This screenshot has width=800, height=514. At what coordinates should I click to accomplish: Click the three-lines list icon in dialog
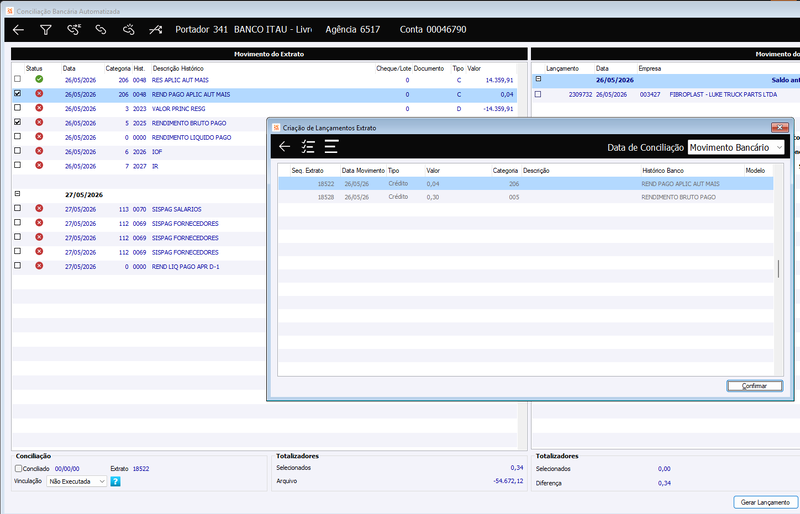click(x=331, y=146)
